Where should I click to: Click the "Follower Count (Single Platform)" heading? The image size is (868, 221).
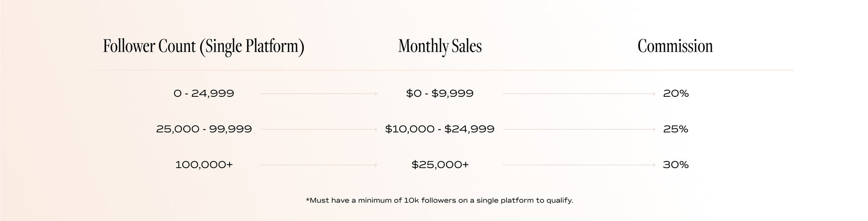[x=203, y=46]
